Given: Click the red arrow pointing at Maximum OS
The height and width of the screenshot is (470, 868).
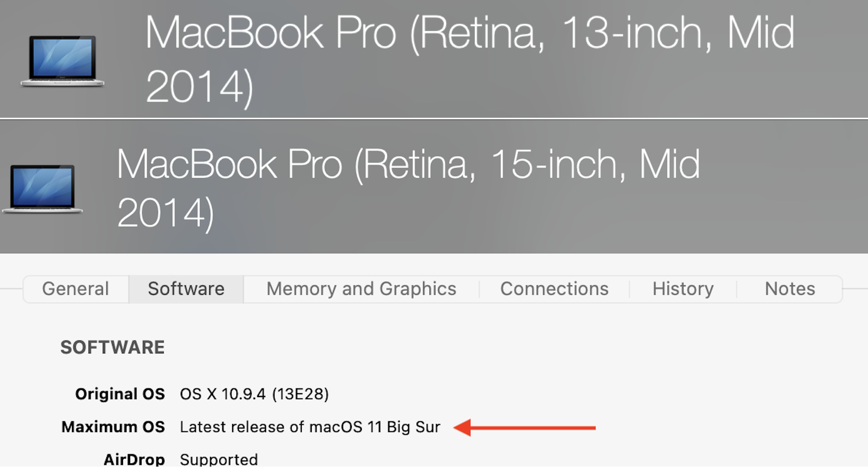Looking at the screenshot, I should pos(524,427).
